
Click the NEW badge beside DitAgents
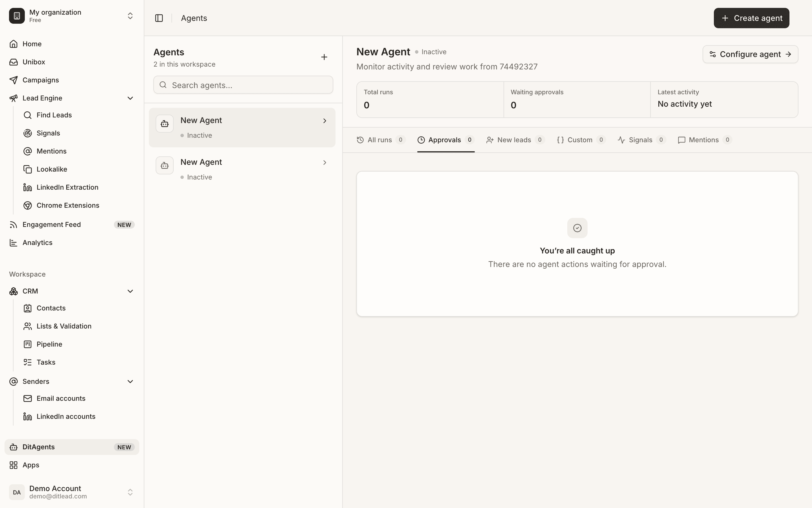pyautogui.click(x=124, y=447)
